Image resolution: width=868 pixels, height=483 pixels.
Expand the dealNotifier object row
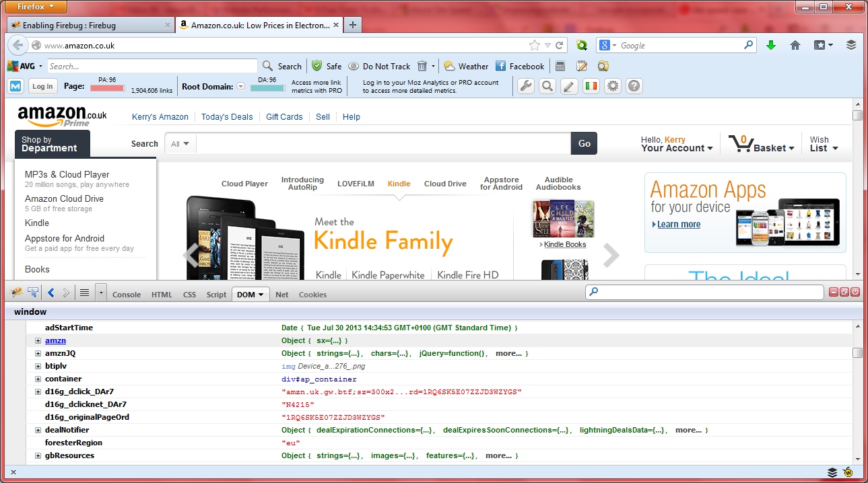pos(38,430)
